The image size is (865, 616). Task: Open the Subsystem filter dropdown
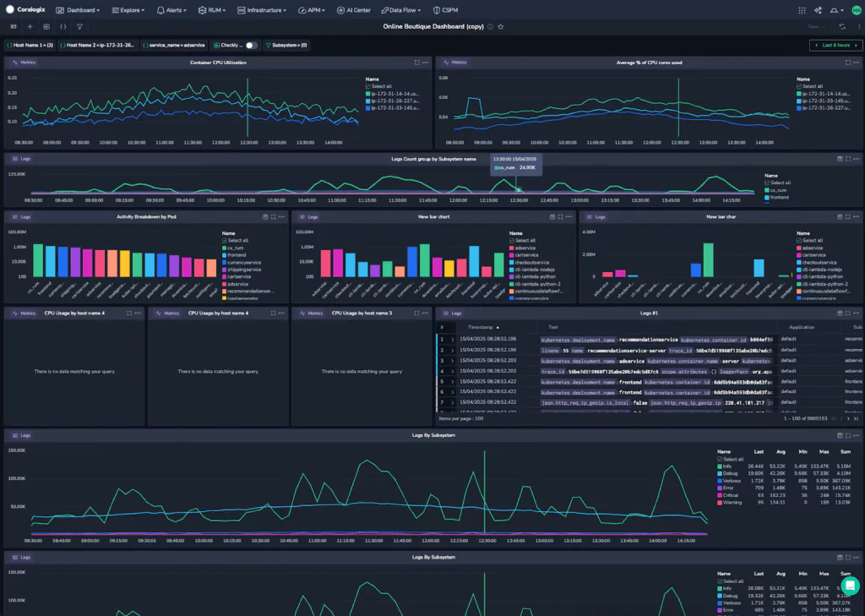point(286,45)
